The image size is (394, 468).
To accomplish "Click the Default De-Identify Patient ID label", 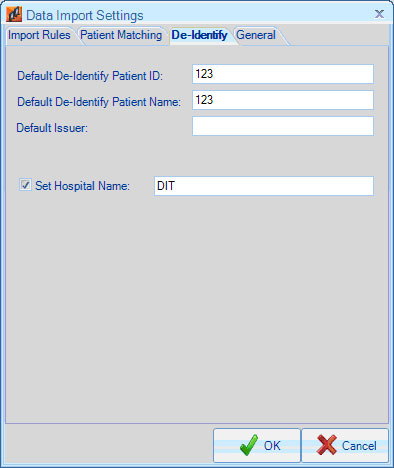I will 90,76.
